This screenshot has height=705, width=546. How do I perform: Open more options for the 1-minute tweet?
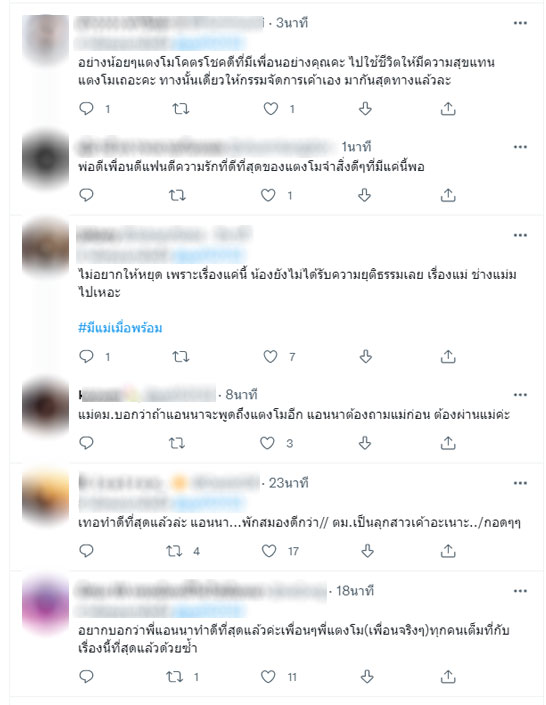point(520,147)
